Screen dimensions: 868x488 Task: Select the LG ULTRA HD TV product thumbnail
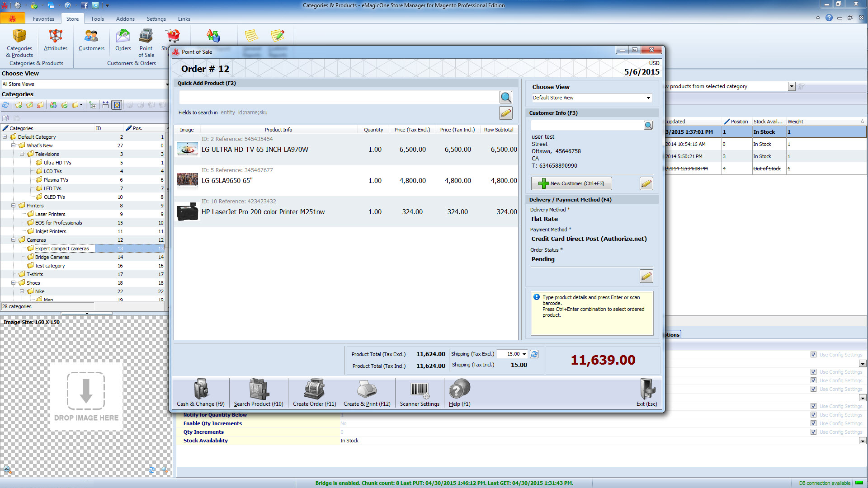coord(188,149)
